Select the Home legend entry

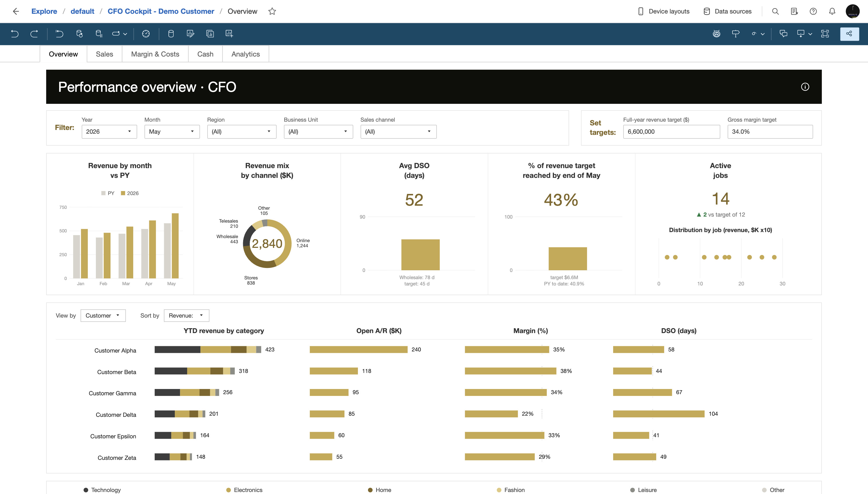point(379,490)
